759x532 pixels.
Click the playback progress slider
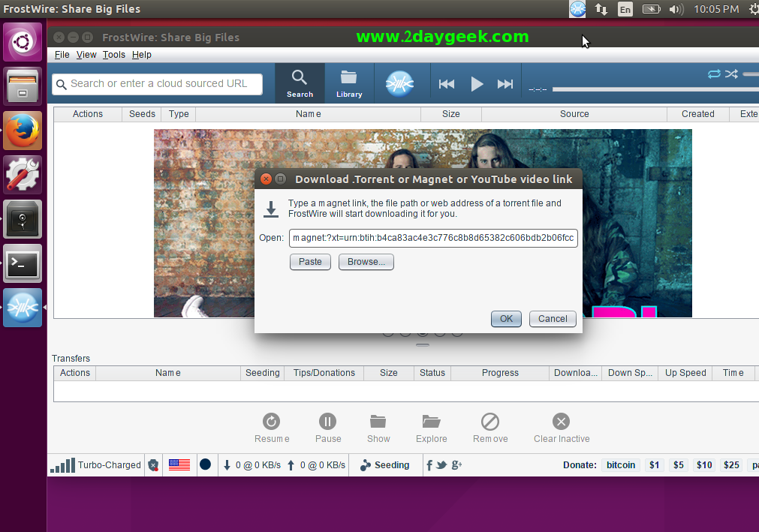click(655, 89)
